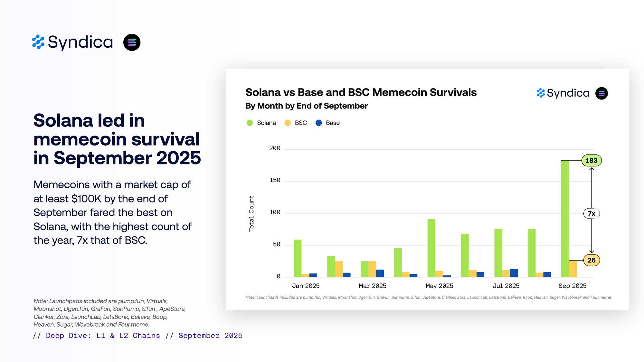Click the headline Solana led in memecoin survival

pyautogui.click(x=117, y=139)
